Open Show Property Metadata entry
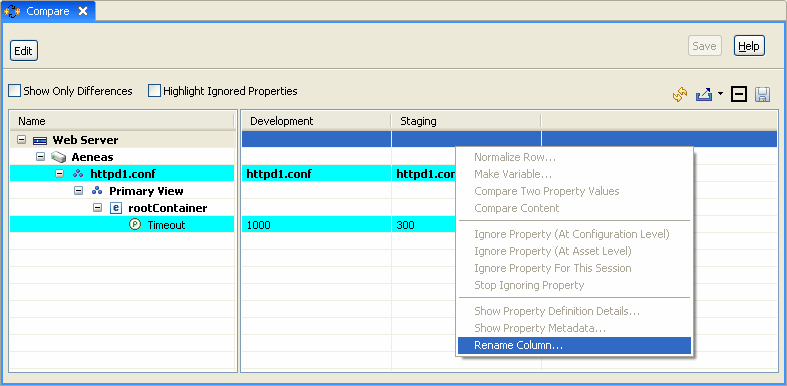Viewport: 787px width, 386px height. pyautogui.click(x=574, y=328)
